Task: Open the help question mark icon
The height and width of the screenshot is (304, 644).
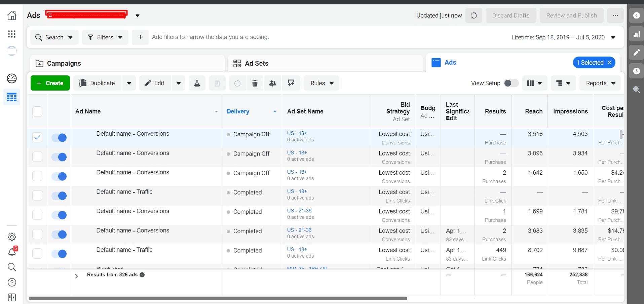Action: click(12, 282)
